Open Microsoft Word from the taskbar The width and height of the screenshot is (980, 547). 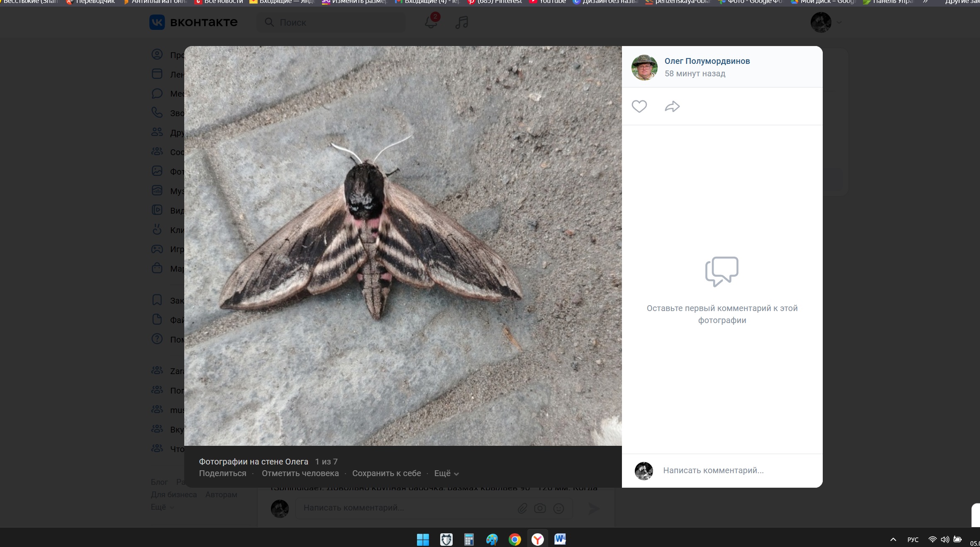pyautogui.click(x=560, y=539)
